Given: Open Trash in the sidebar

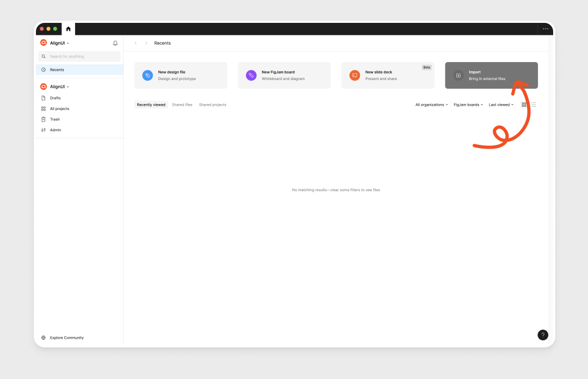Looking at the screenshot, I should (x=54, y=119).
